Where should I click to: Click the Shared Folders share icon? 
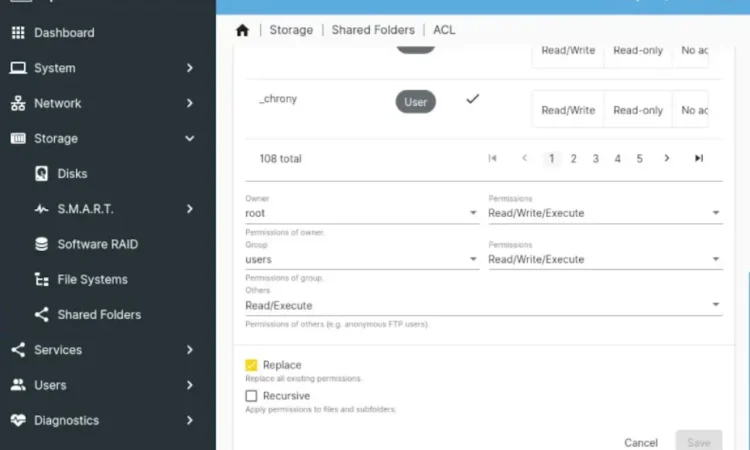tap(42, 315)
